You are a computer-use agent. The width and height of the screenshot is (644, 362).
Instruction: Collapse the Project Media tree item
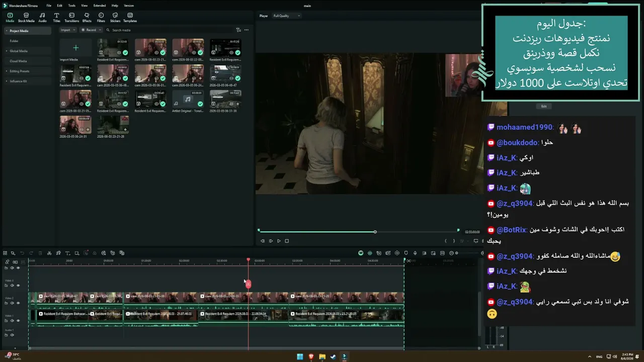click(x=7, y=31)
